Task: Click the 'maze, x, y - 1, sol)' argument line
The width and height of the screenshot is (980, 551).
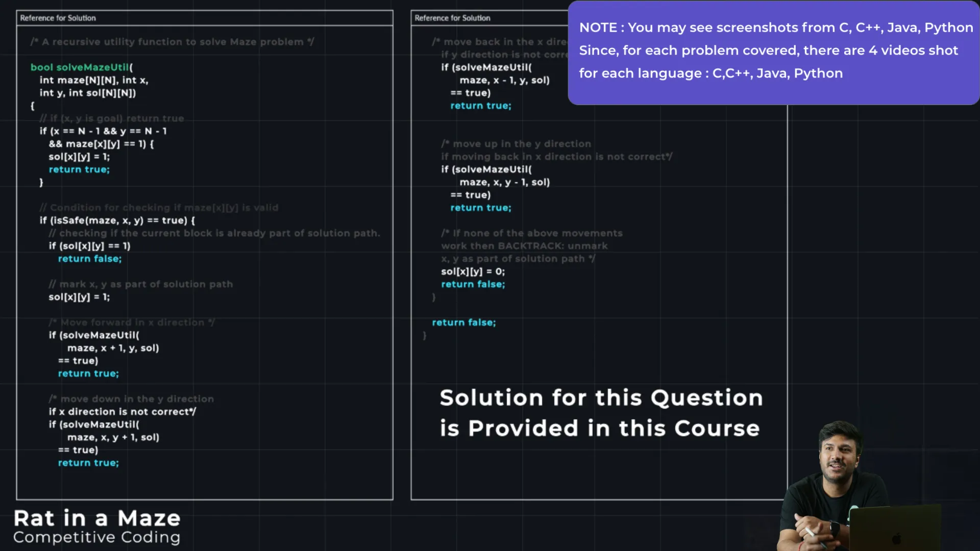Action: [504, 182]
